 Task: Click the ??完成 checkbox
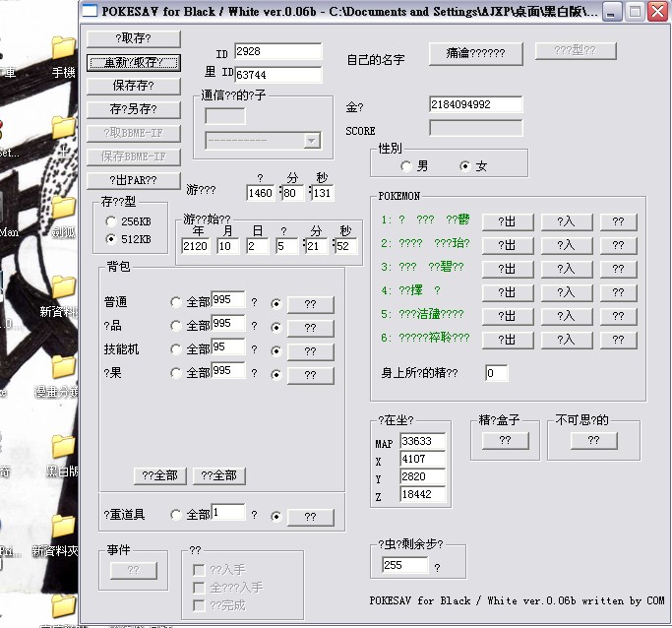click(199, 605)
